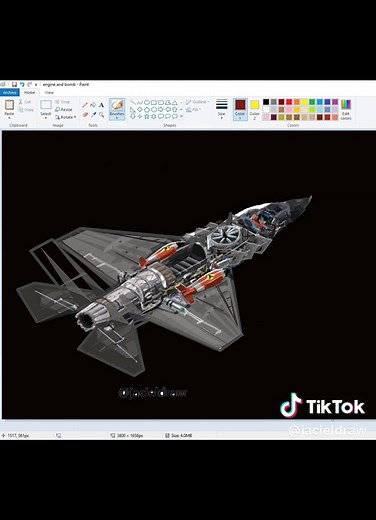This screenshot has height=520, width=376.
Task: Select the Right arrow shape
Action: pyautogui.click(x=161, y=109)
